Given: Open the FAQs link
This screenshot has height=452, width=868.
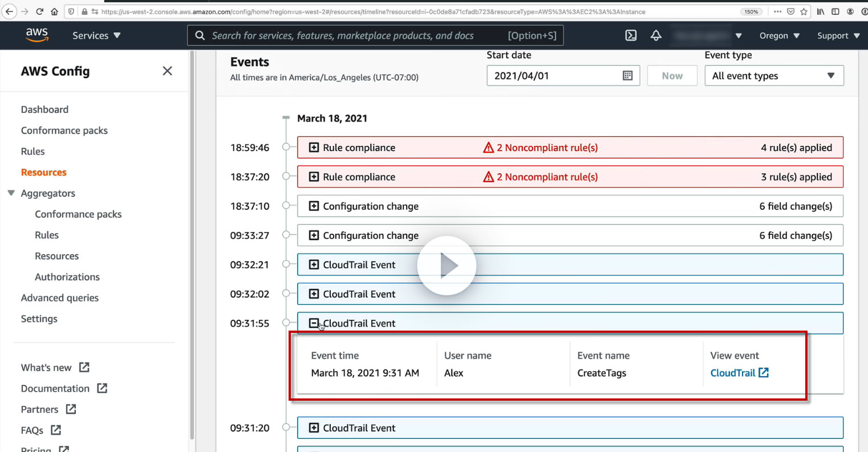Looking at the screenshot, I should (32, 430).
